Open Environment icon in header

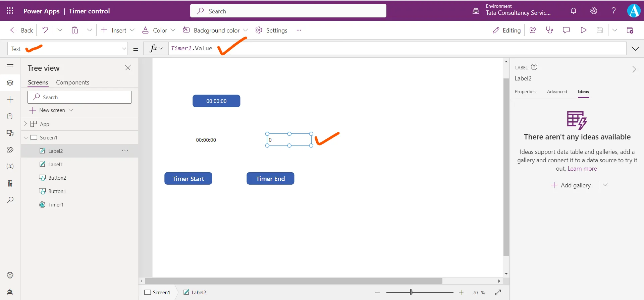(476, 11)
